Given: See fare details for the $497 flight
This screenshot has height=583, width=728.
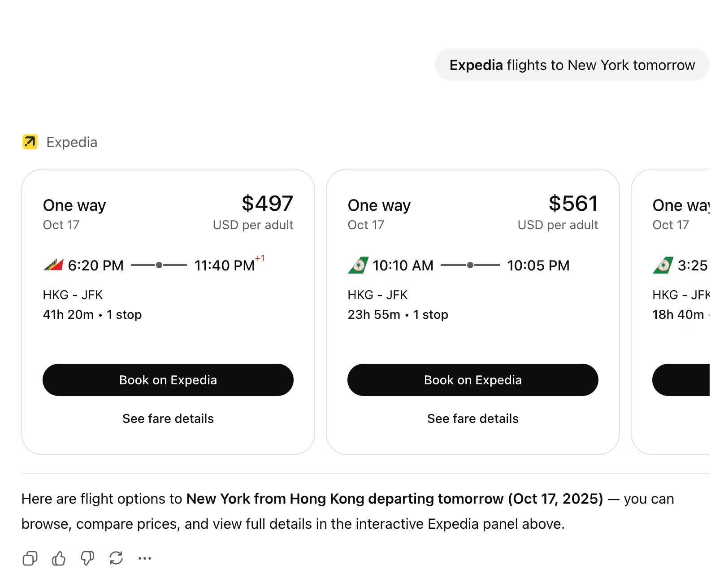Looking at the screenshot, I should click(x=168, y=418).
